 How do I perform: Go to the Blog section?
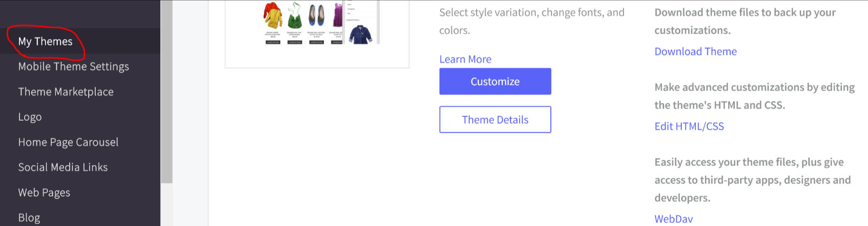click(29, 218)
